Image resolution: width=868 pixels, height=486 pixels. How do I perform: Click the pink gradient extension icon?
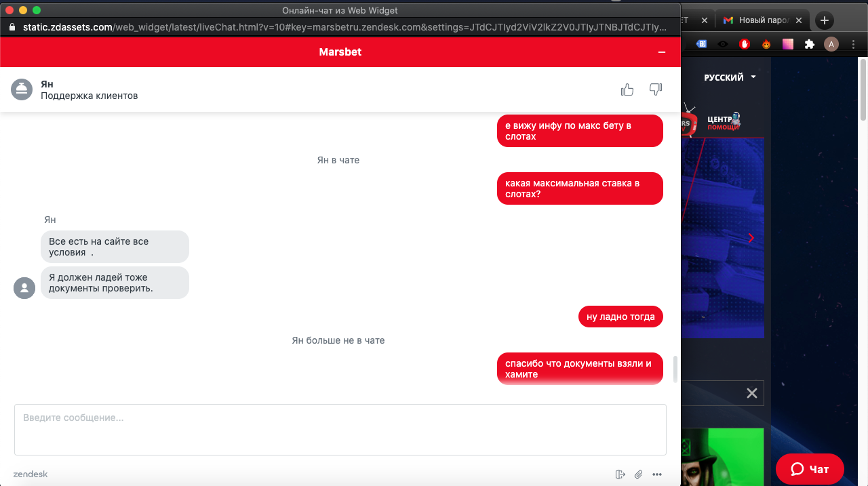[788, 45]
